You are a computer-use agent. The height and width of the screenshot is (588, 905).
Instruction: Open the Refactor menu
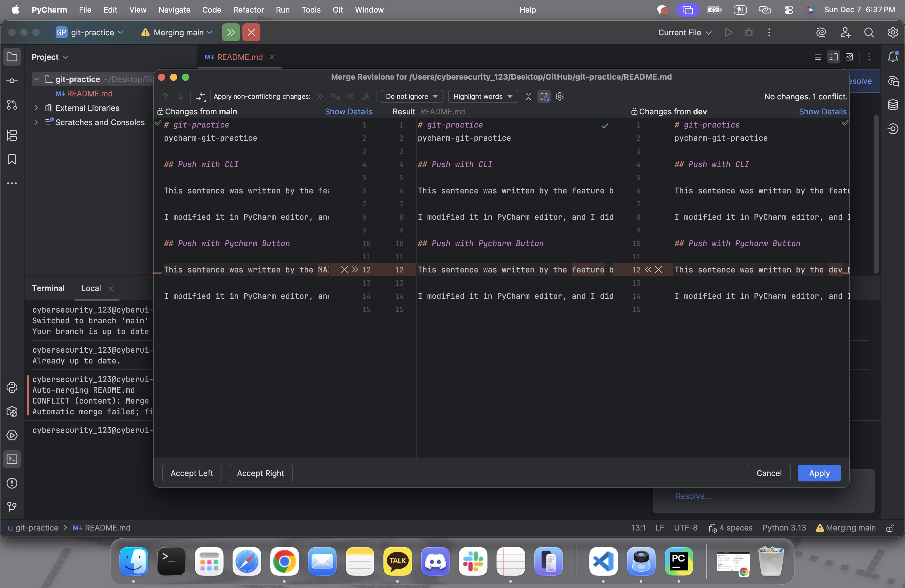coord(248,10)
